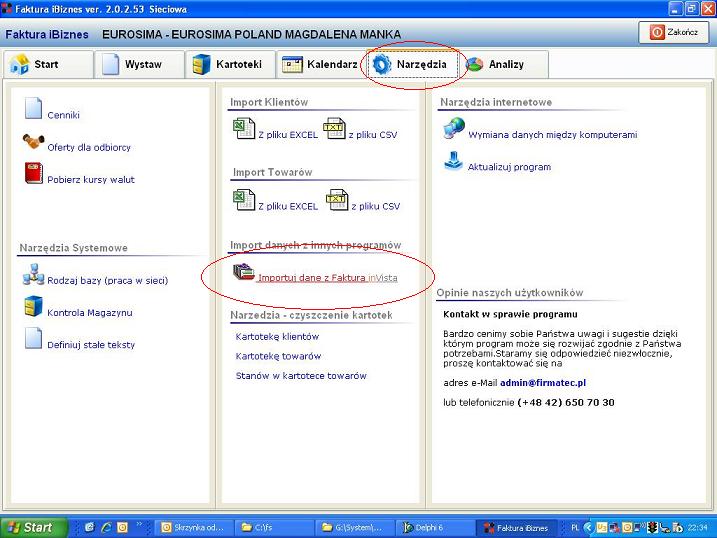Click the PL language indicator
Image resolution: width=717 pixels, height=538 pixels.
[x=575, y=528]
